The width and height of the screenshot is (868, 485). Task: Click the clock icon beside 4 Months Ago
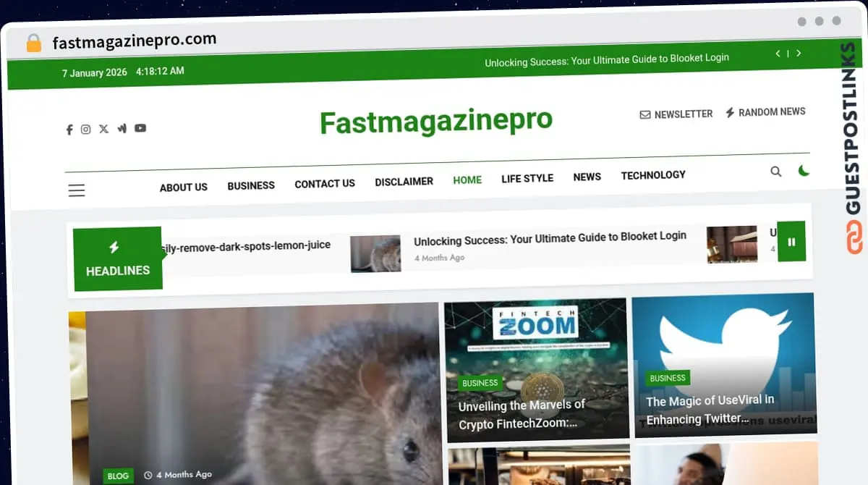pyautogui.click(x=148, y=476)
